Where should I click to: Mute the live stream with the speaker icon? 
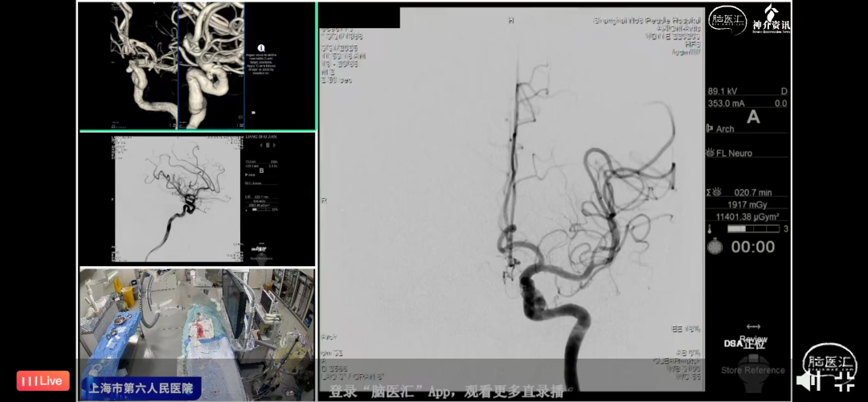point(807,379)
